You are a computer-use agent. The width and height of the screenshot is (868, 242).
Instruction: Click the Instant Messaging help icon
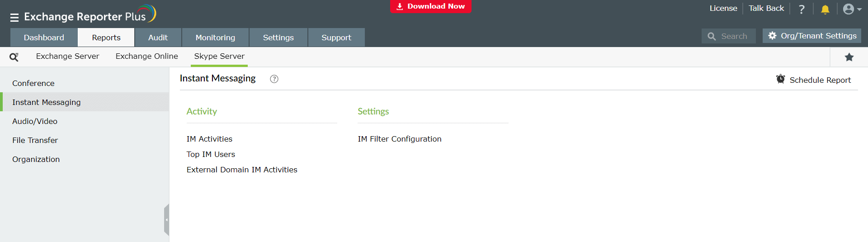click(x=274, y=79)
